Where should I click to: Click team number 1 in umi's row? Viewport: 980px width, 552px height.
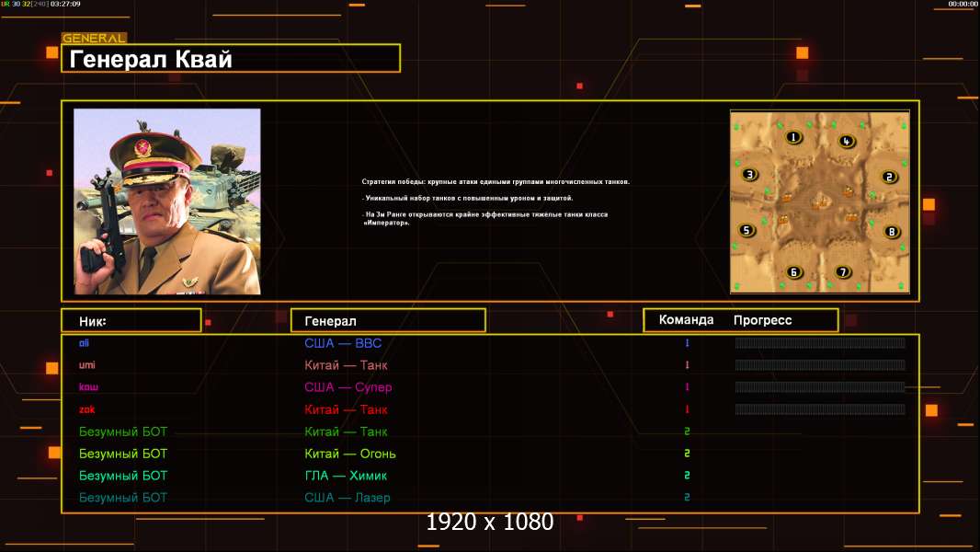(687, 364)
